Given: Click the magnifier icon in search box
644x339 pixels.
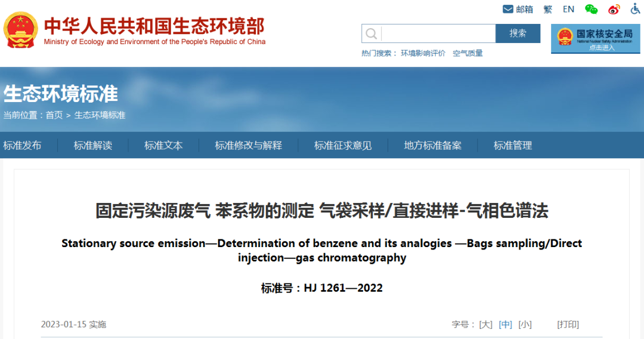Looking at the screenshot, I should 371,33.
